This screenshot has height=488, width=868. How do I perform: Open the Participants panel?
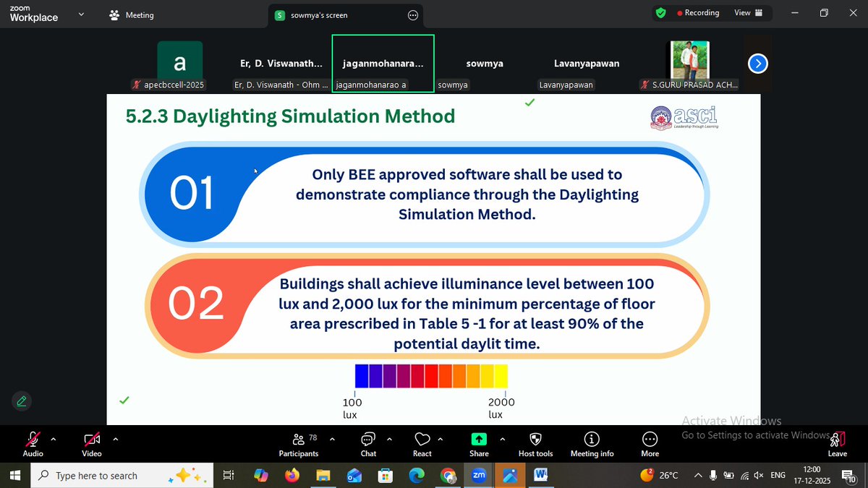click(299, 443)
